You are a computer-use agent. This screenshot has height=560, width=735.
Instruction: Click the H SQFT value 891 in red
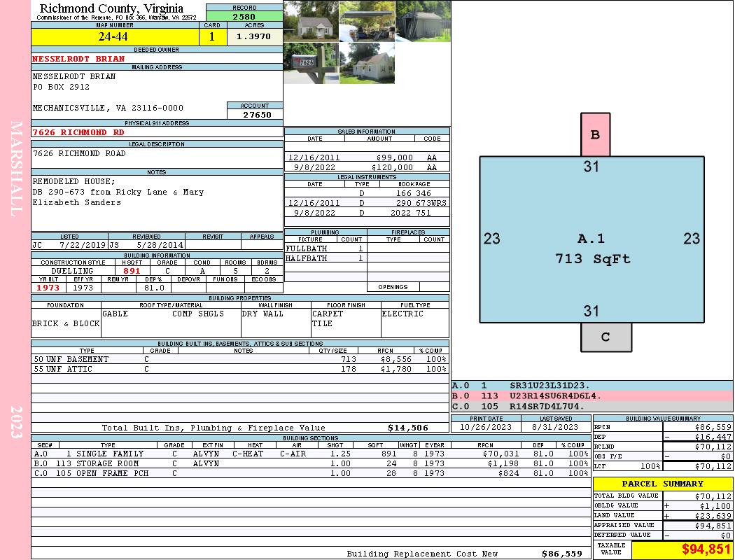(132, 271)
